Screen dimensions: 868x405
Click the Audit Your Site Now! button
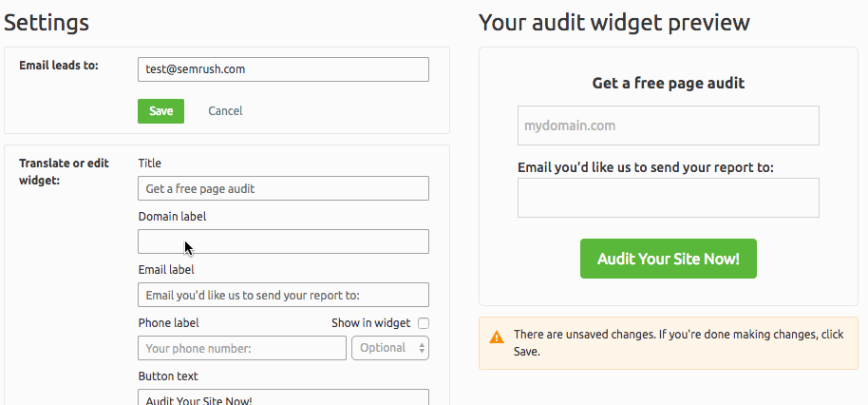click(669, 259)
